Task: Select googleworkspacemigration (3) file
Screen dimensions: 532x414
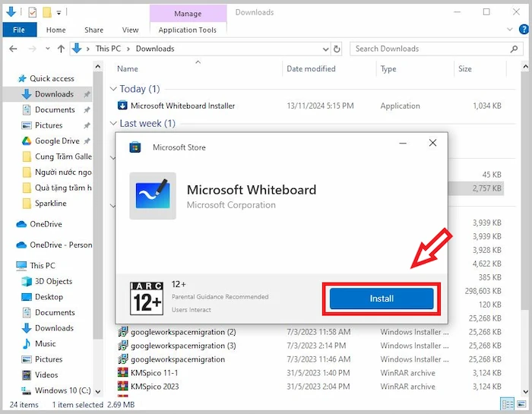Action: (183, 346)
